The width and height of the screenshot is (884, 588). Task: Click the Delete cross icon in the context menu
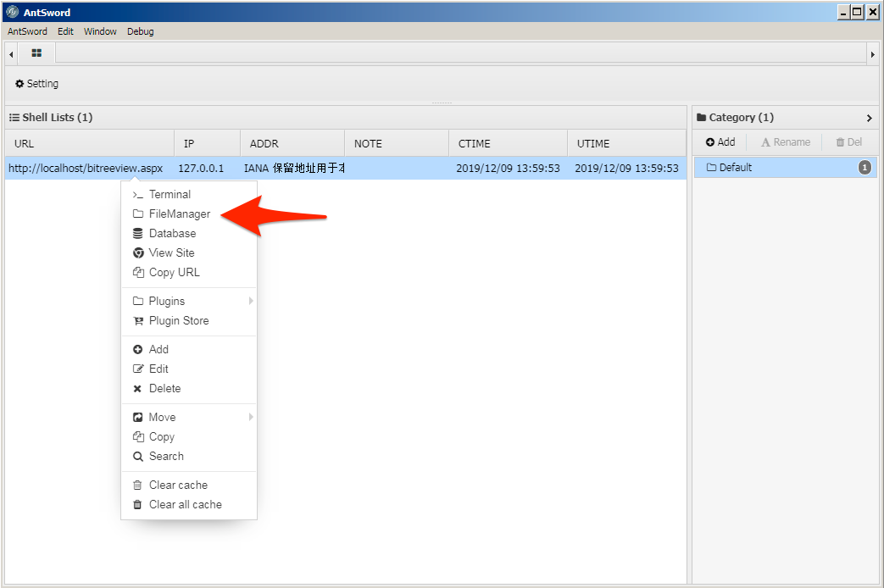click(x=137, y=388)
